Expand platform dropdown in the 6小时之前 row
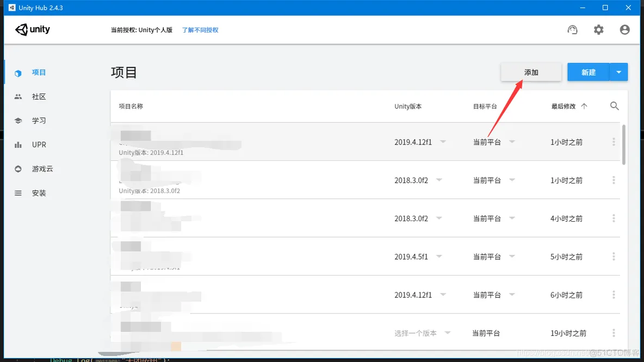The image size is (644, 362). (x=512, y=294)
